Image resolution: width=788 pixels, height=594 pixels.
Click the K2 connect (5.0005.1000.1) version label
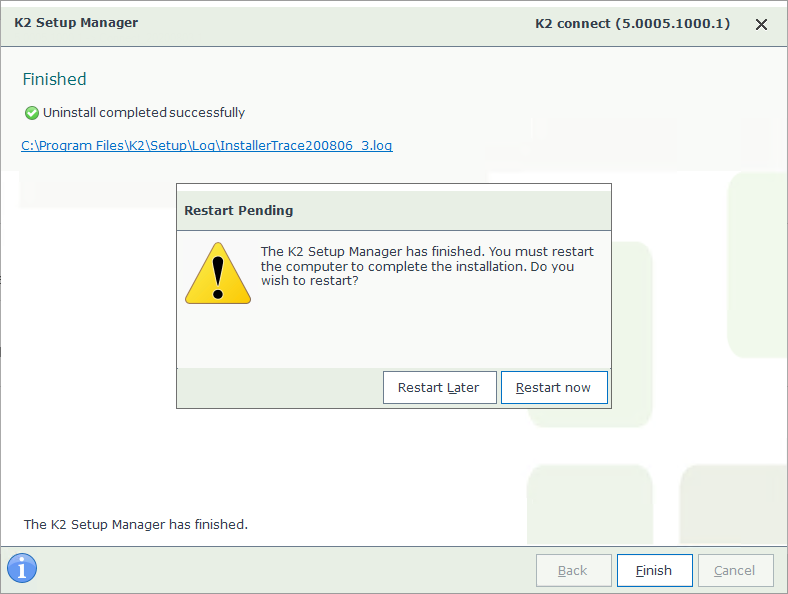pos(632,24)
